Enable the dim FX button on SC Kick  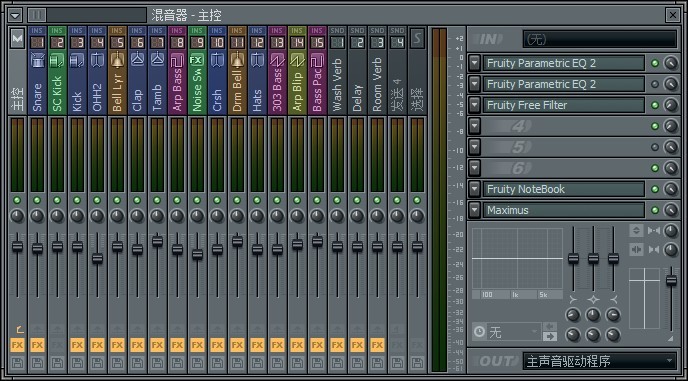pyautogui.click(x=57, y=345)
